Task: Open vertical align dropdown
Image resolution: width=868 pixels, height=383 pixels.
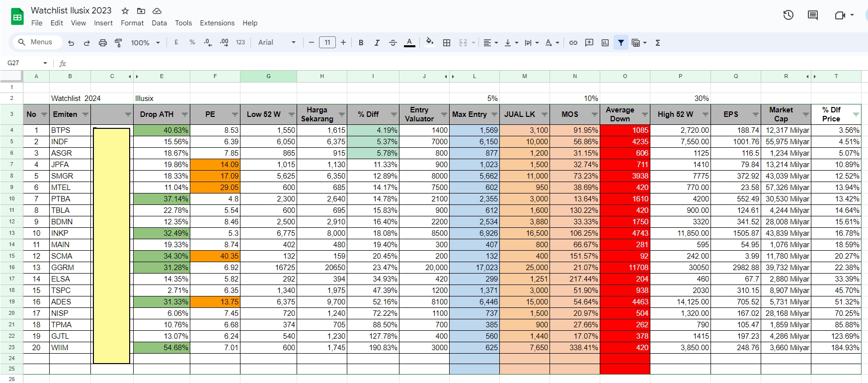Action: 511,43
